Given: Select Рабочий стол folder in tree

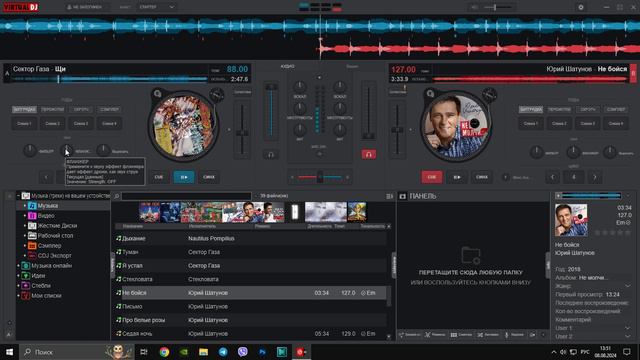Looking at the screenshot, I should point(55,236).
